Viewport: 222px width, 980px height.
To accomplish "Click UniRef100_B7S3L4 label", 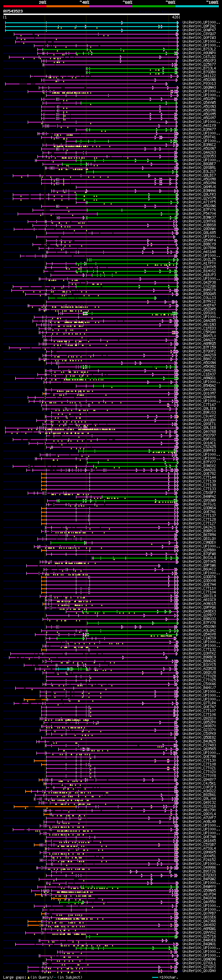I will (x=199, y=68).
